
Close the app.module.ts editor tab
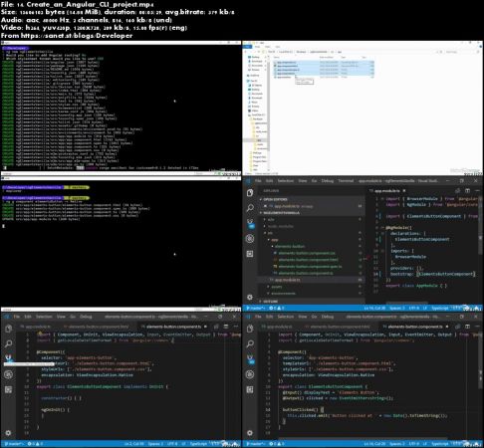point(404,191)
